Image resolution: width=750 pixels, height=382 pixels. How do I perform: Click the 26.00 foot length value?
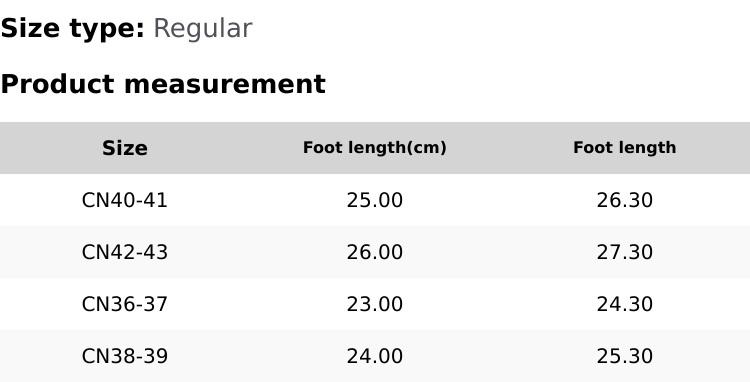(x=375, y=252)
